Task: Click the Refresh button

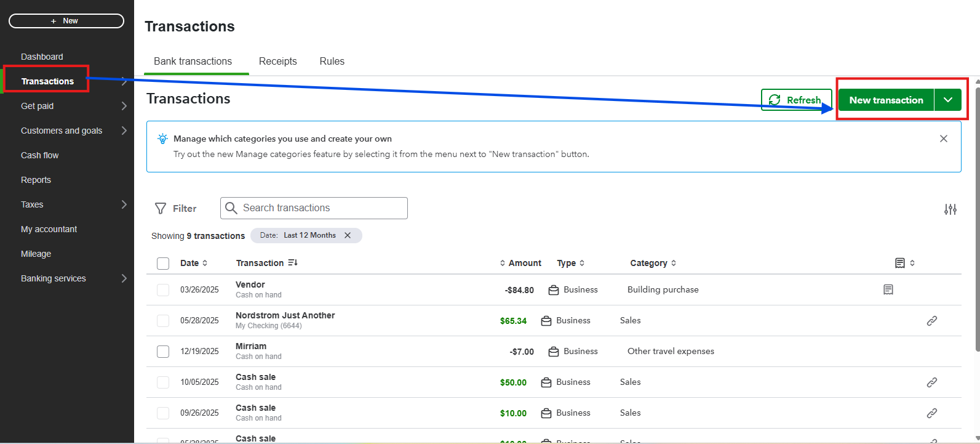Action: (796, 100)
